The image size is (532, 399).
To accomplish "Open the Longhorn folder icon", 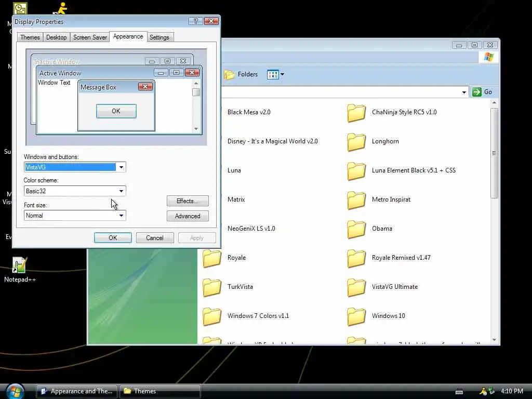I will (x=356, y=142).
